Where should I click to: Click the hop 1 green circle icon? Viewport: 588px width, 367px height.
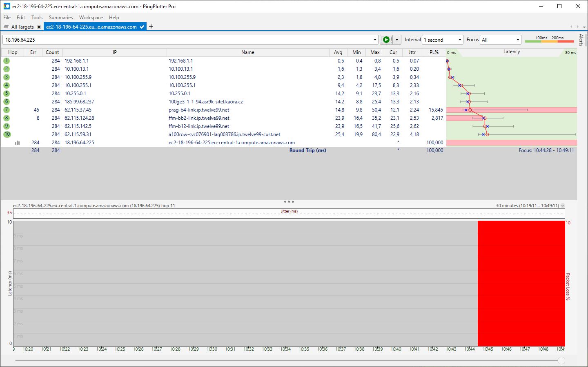point(7,61)
